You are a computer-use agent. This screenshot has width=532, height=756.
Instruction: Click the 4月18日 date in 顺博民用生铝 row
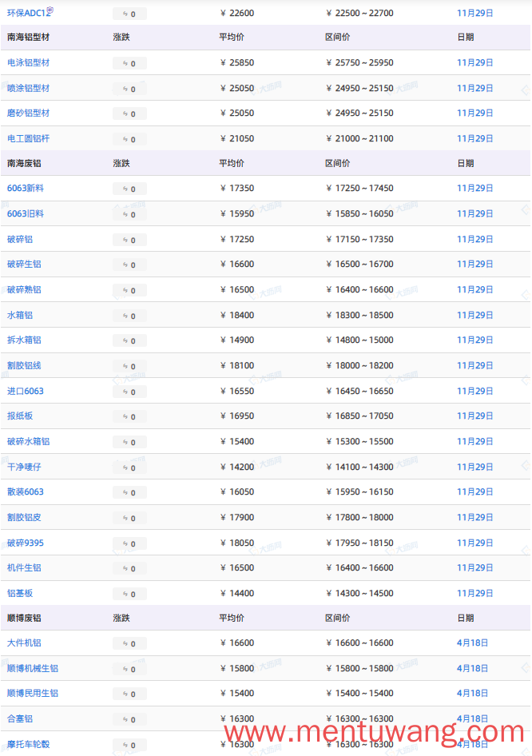[x=473, y=694]
